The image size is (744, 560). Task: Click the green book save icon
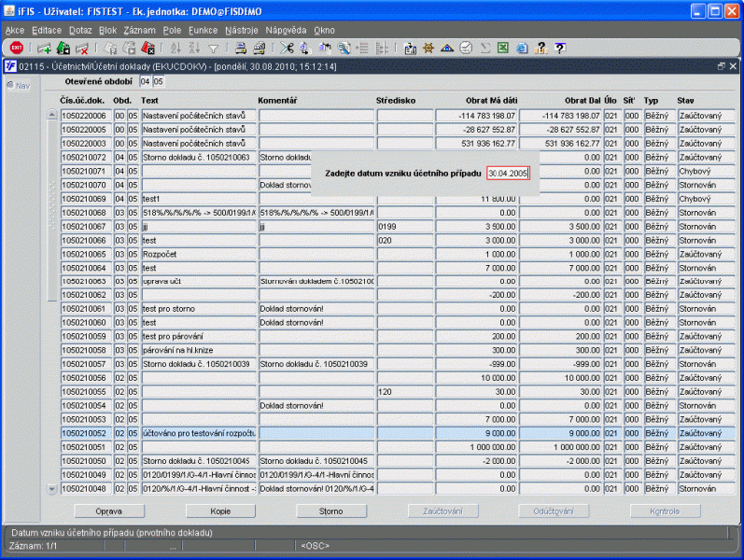(x=63, y=48)
